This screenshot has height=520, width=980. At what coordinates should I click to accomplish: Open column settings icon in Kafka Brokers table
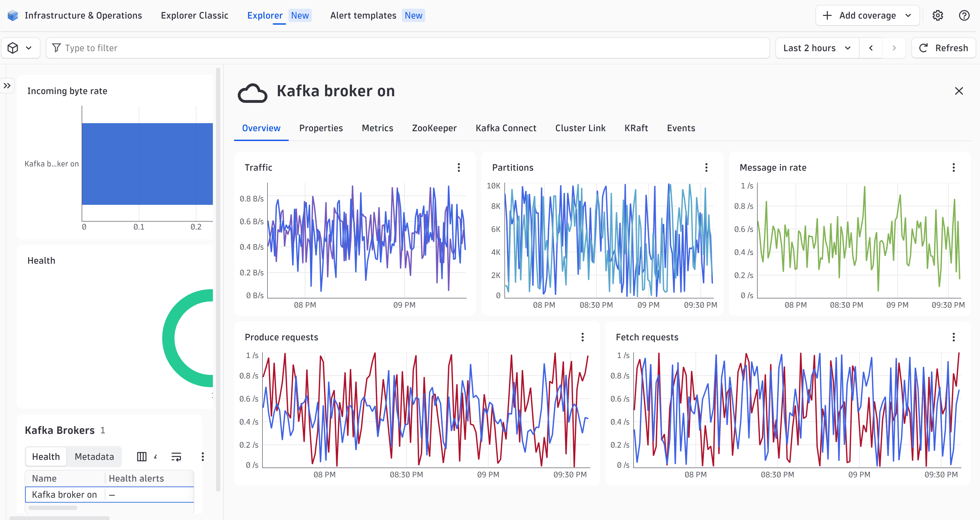click(142, 456)
